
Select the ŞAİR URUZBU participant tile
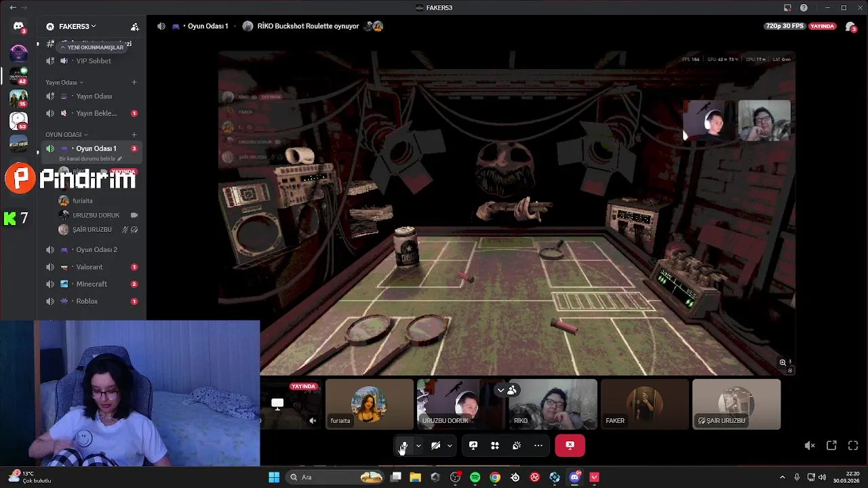736,404
